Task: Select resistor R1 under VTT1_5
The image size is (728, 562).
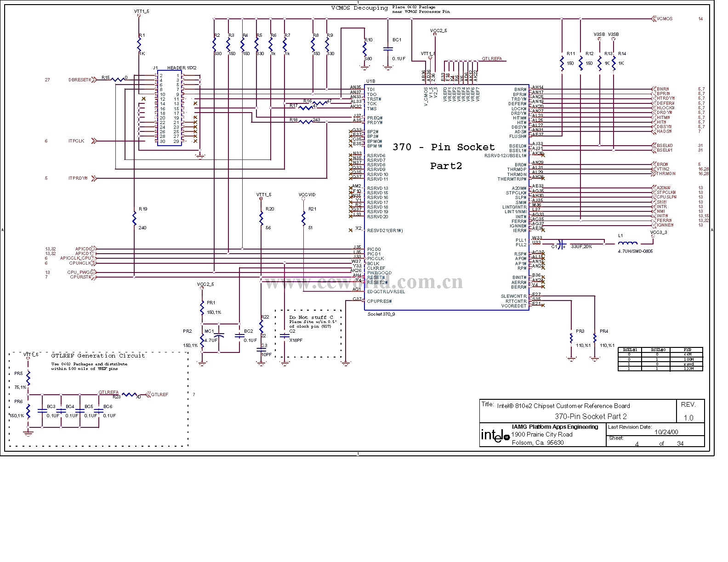Action: pos(139,44)
